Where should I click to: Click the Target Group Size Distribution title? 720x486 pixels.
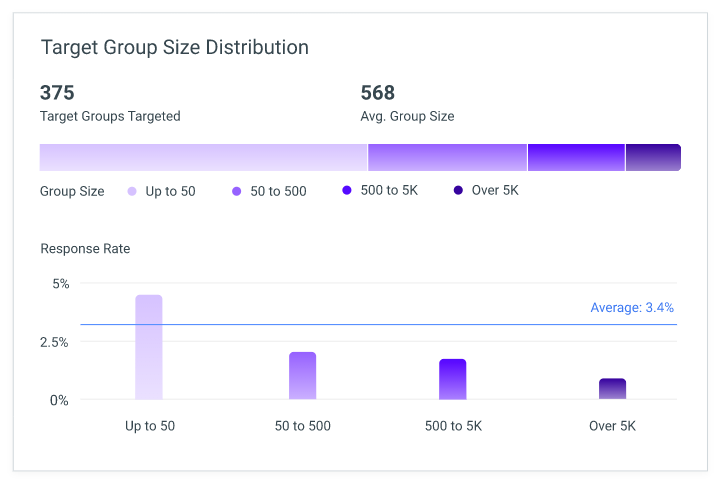click(174, 48)
